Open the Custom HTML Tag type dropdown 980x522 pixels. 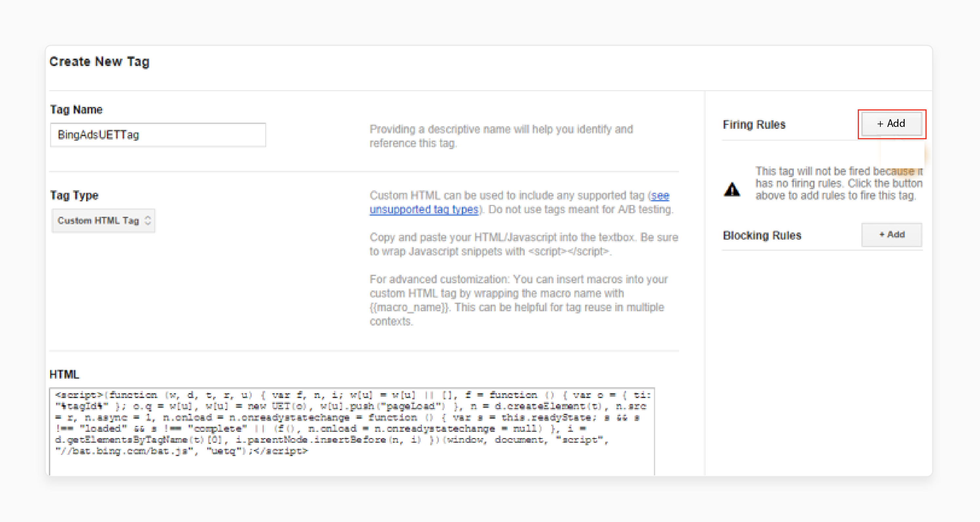click(104, 221)
